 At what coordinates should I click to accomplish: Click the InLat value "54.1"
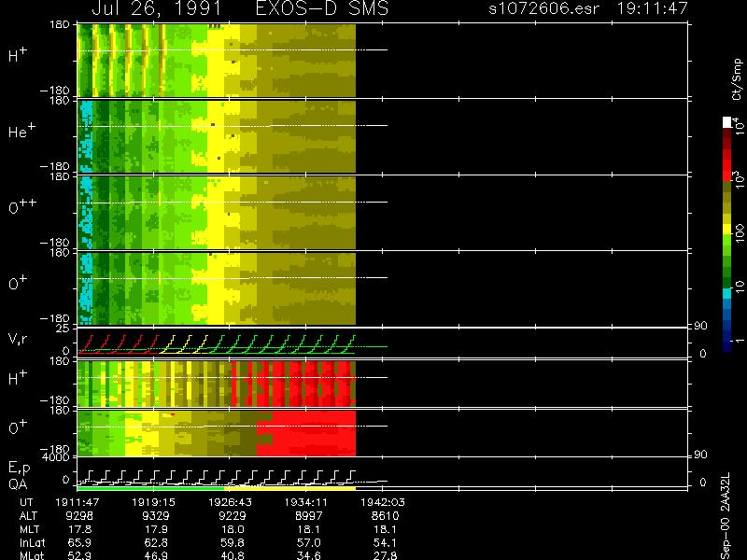click(x=386, y=542)
